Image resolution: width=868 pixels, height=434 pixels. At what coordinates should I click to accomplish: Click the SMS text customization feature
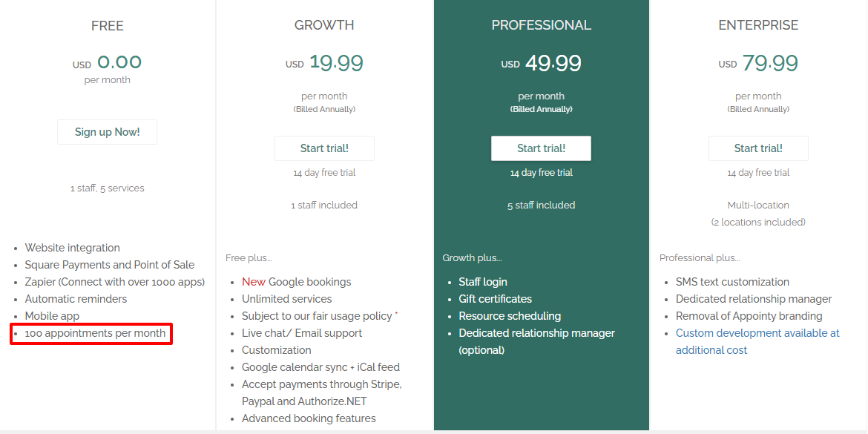click(x=733, y=281)
